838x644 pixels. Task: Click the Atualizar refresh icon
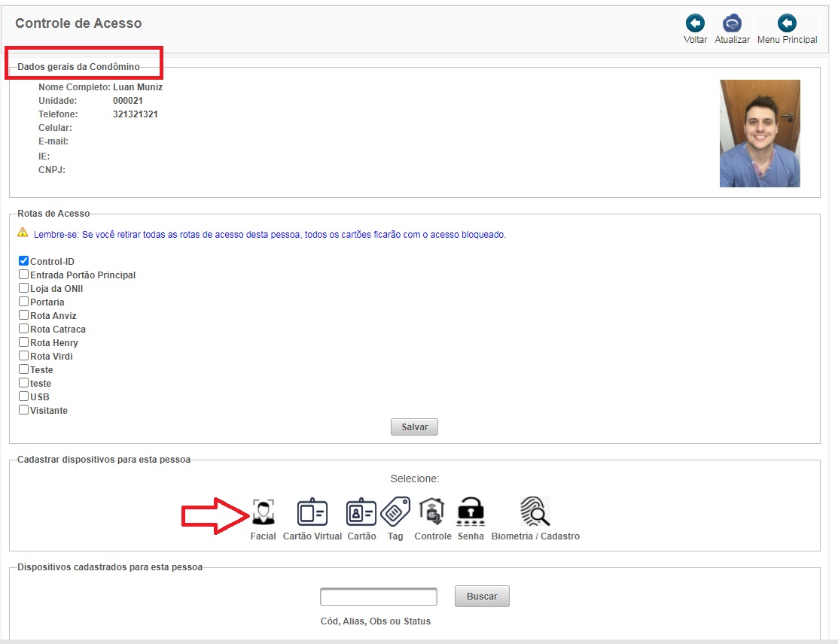pyautogui.click(x=732, y=23)
